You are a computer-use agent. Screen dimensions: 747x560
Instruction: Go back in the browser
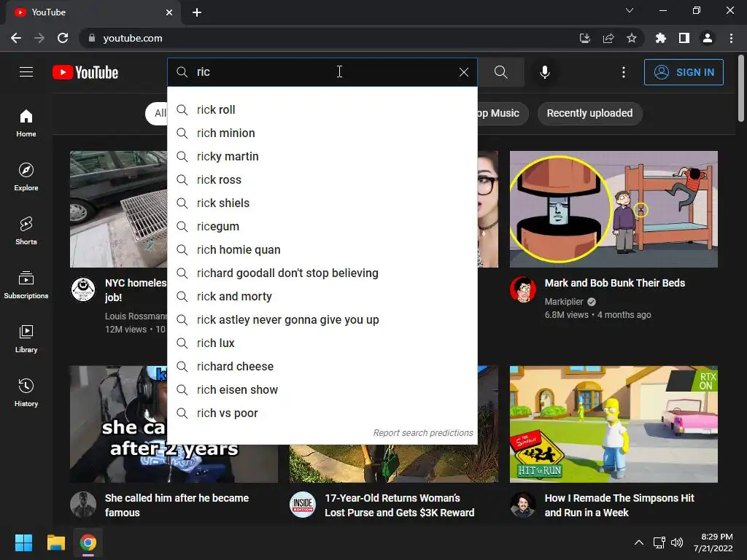coord(16,38)
